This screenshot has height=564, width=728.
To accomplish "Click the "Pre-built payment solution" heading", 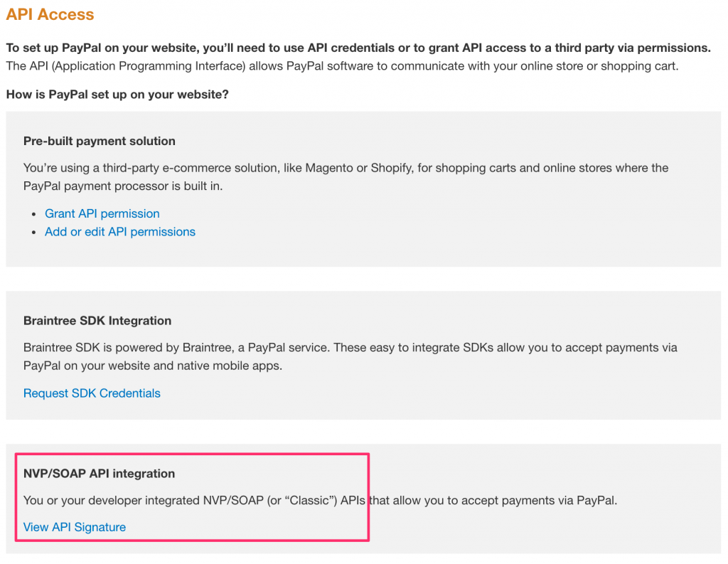I will click(x=99, y=141).
